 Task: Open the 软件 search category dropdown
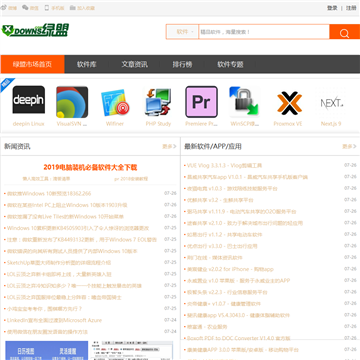182,32
